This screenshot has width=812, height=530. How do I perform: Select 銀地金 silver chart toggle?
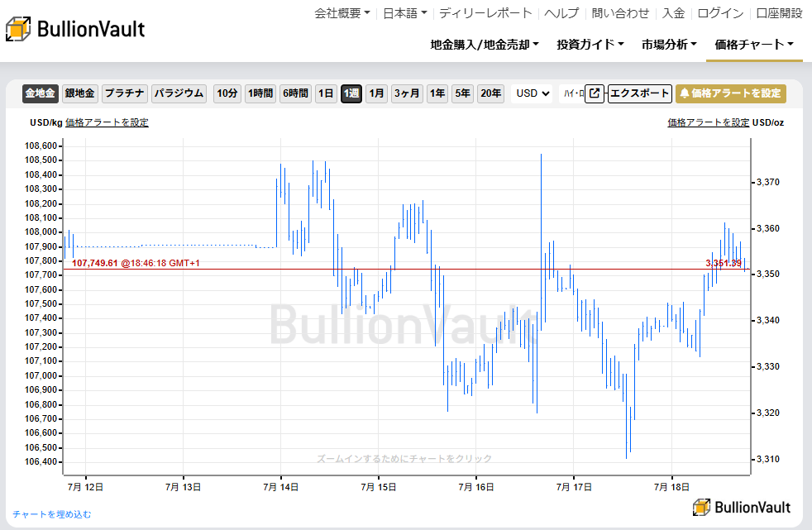(x=79, y=93)
